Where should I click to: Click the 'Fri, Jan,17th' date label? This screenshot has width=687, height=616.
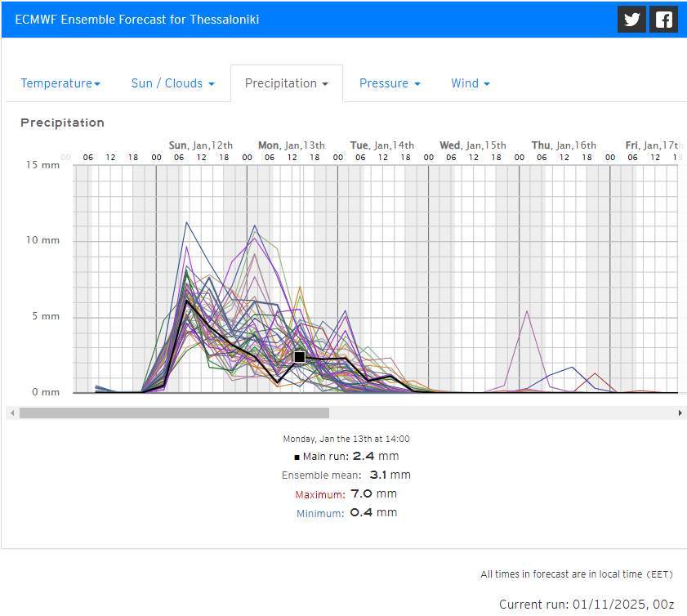click(x=653, y=145)
